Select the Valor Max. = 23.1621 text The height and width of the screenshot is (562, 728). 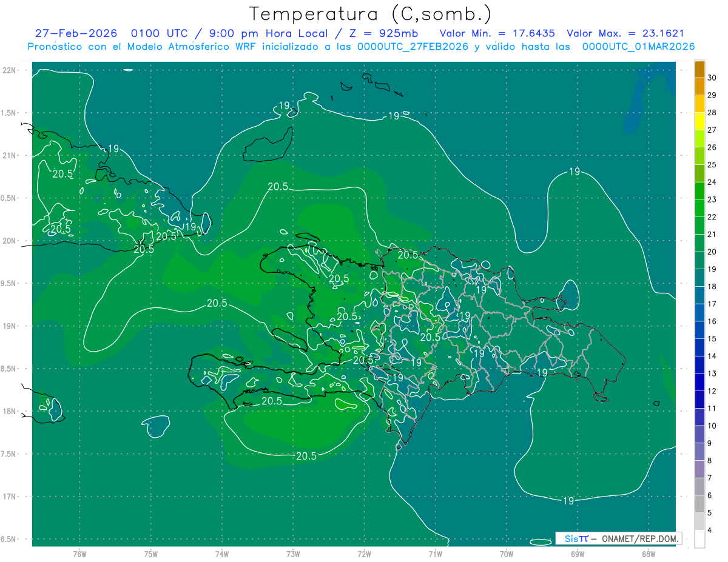[x=625, y=33]
